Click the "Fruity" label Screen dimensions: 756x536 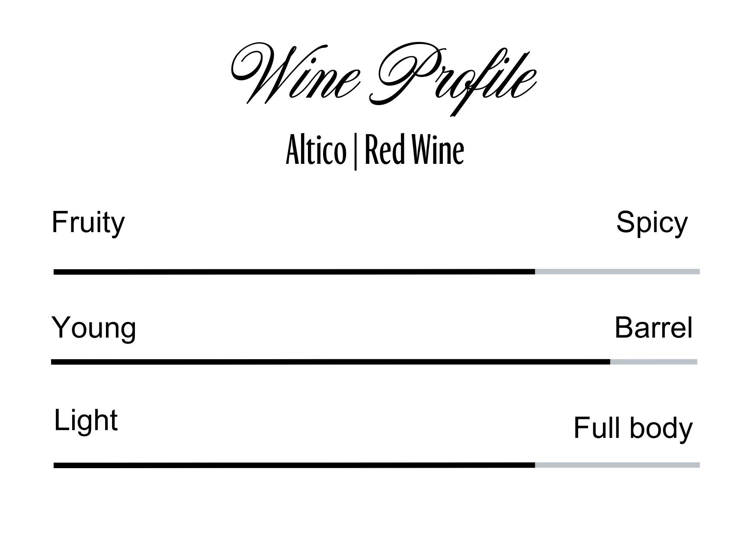(x=88, y=223)
